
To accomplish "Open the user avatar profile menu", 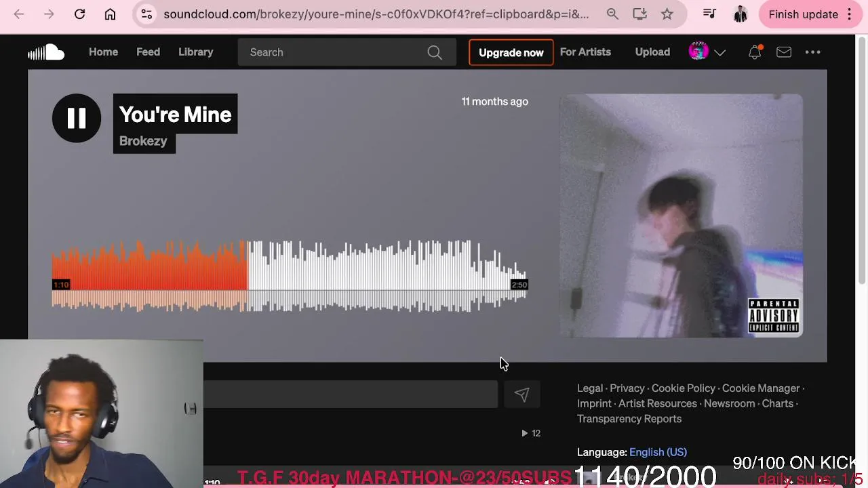I will pyautogui.click(x=698, y=52).
